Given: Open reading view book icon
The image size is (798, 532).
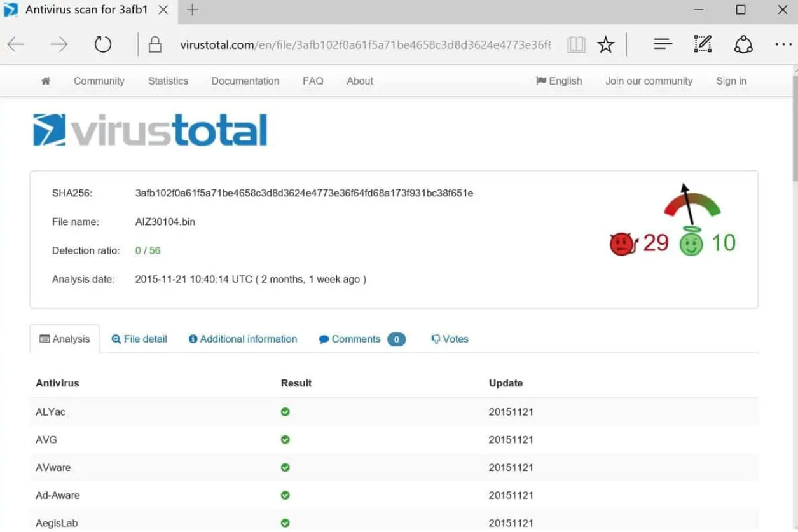Looking at the screenshot, I should click(576, 44).
